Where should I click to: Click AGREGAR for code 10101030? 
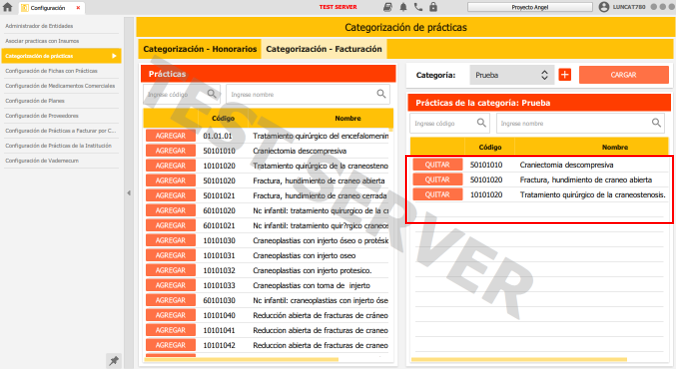171,240
